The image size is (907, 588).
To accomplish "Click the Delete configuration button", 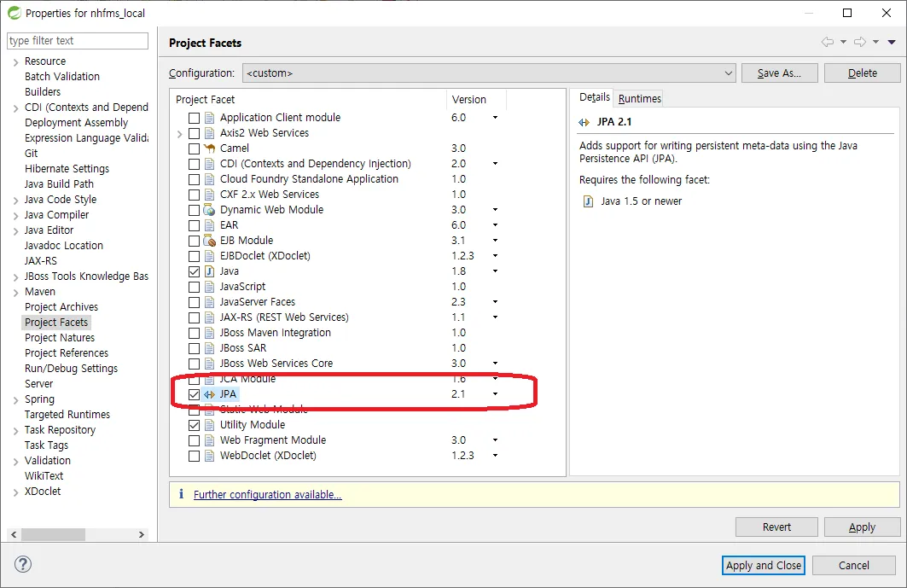I will pos(862,73).
